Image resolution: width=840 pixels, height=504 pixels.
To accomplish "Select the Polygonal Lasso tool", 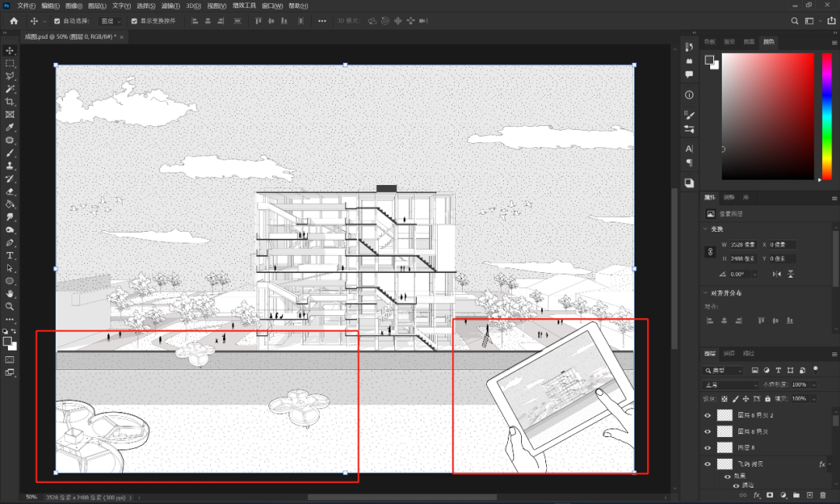I will 9,76.
